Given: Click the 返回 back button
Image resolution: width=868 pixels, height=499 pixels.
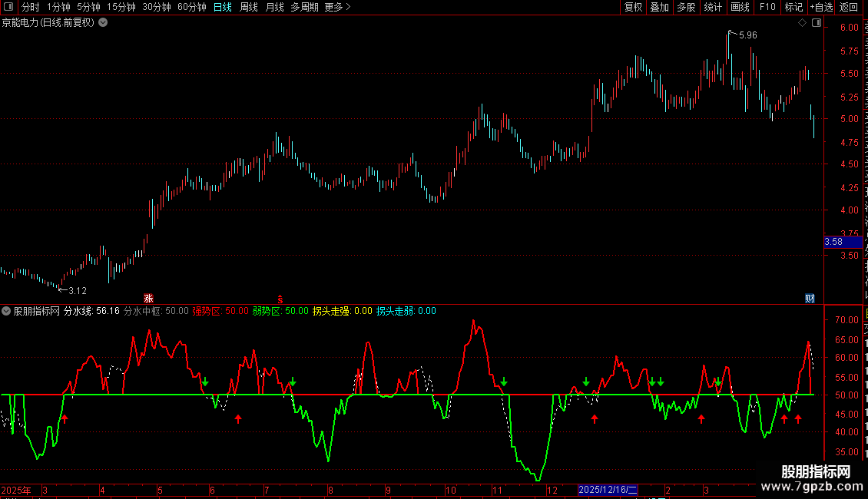Looking at the screenshot, I should (x=848, y=7).
